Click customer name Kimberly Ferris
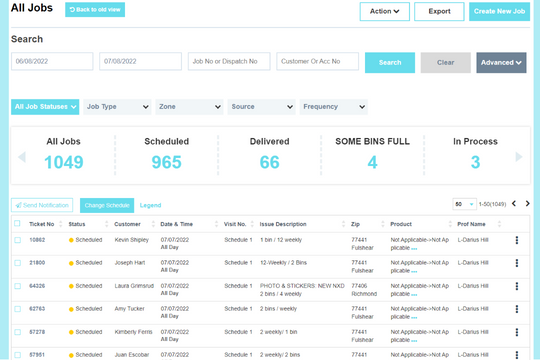Viewport: 540px width, 360px height. 133,332
